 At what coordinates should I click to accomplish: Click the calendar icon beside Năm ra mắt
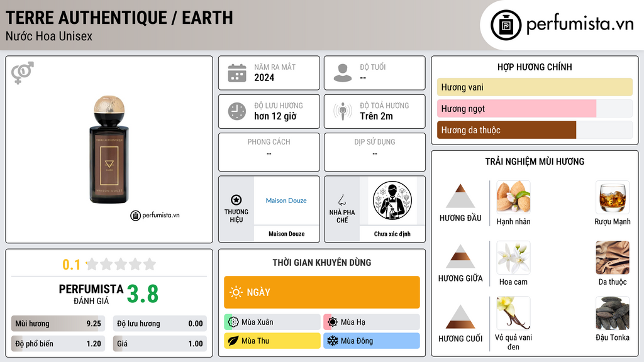(237, 73)
